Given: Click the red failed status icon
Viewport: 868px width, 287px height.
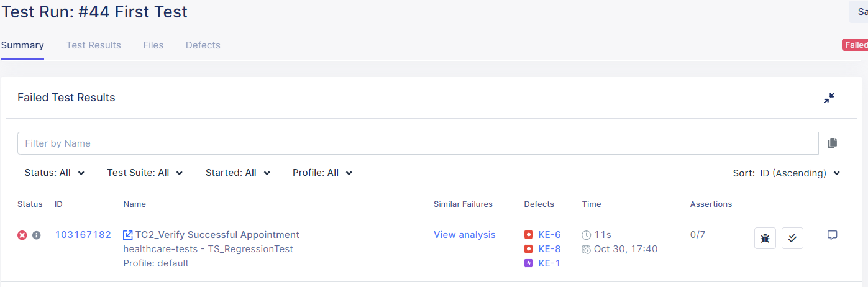Looking at the screenshot, I should click(22, 235).
